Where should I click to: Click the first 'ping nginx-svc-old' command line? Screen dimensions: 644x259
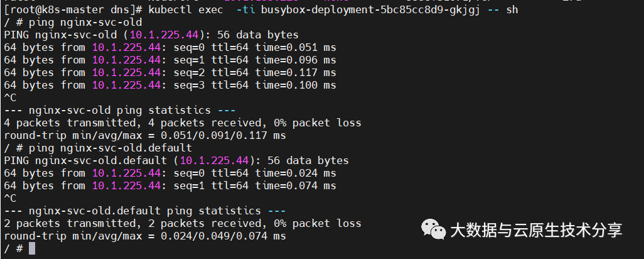73,23
